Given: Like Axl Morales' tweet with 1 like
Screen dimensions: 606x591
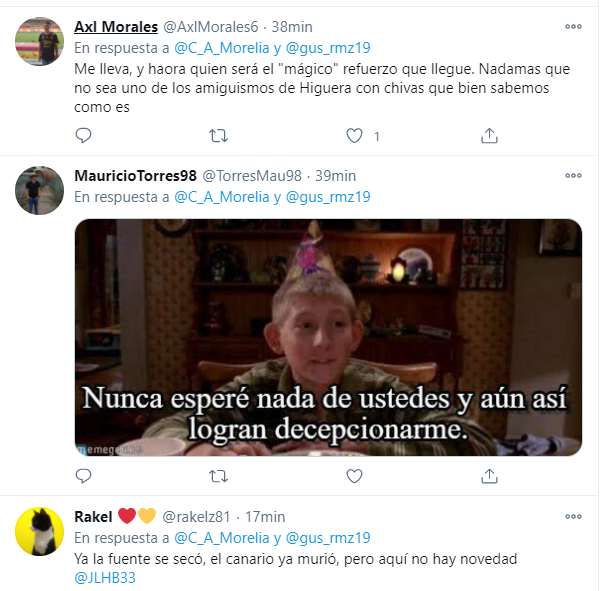Looking at the screenshot, I should (354, 136).
